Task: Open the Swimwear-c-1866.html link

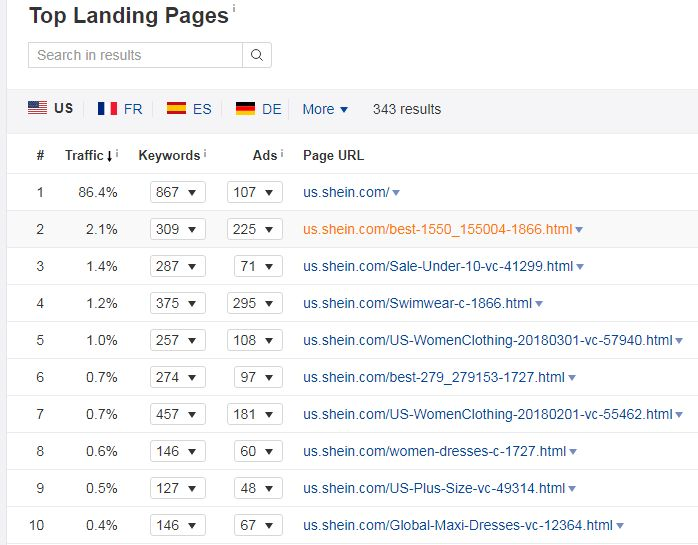Action: pyautogui.click(x=418, y=303)
